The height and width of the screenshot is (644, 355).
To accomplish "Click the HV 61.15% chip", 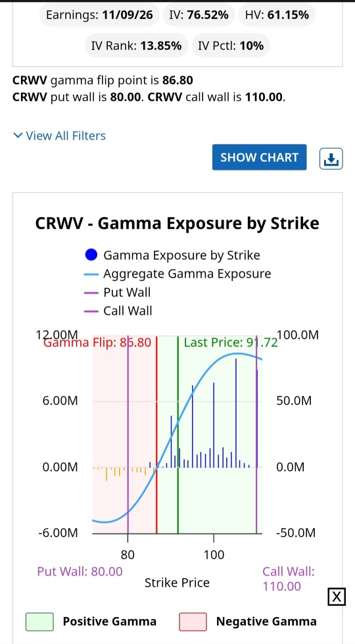I will point(277,14).
